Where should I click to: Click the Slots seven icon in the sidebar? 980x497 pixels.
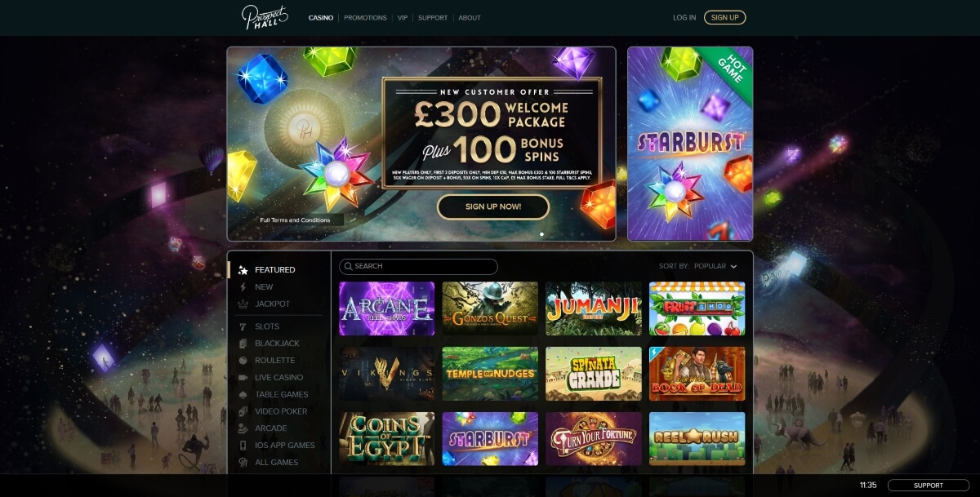coord(243,326)
